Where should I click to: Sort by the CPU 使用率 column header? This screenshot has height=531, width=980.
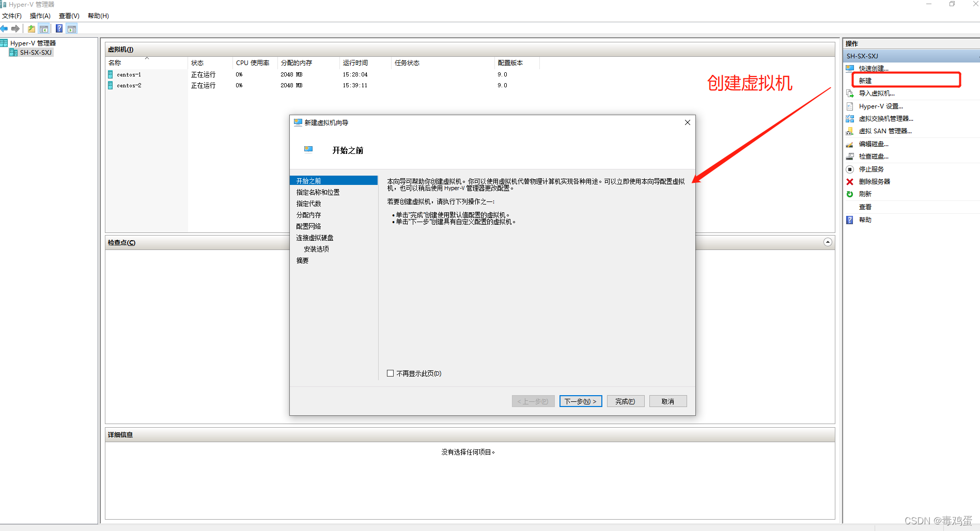(255, 63)
